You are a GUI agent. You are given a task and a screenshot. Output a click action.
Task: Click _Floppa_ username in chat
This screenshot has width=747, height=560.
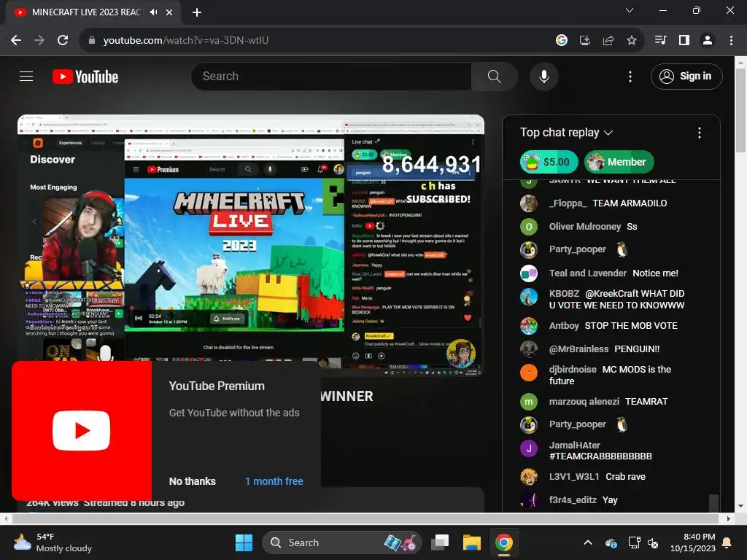568,203
